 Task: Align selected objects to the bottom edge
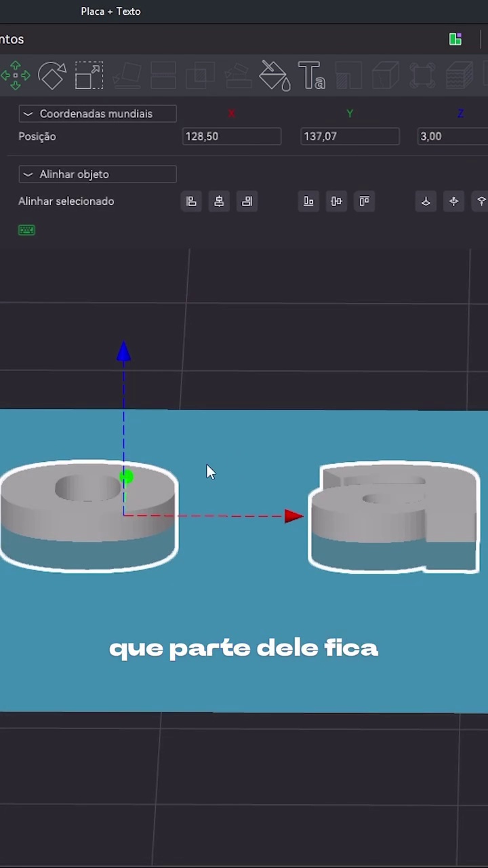[308, 201]
